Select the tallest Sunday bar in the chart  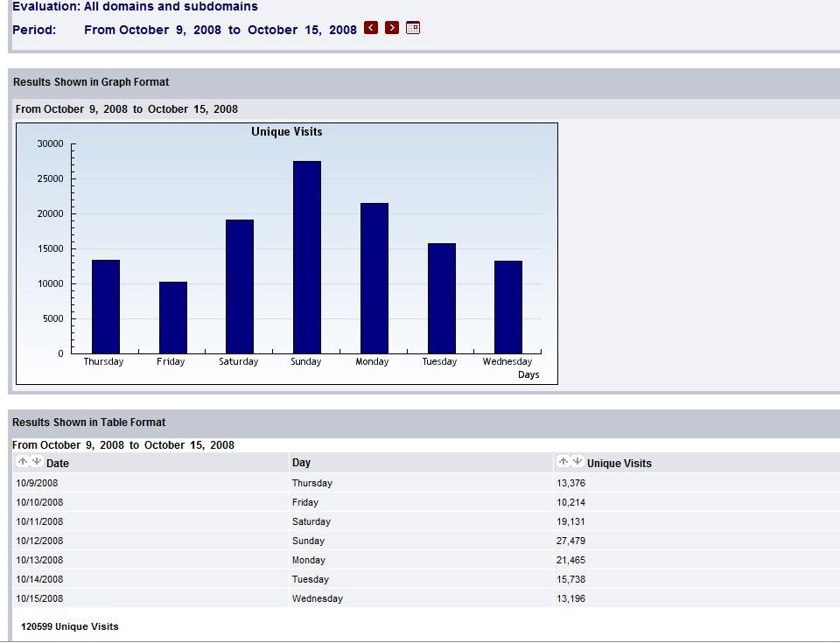(x=307, y=257)
